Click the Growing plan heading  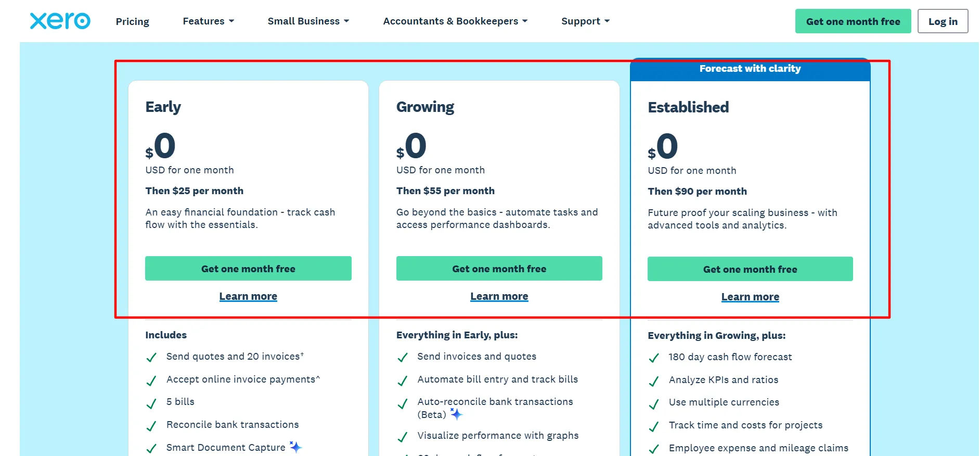pyautogui.click(x=425, y=107)
